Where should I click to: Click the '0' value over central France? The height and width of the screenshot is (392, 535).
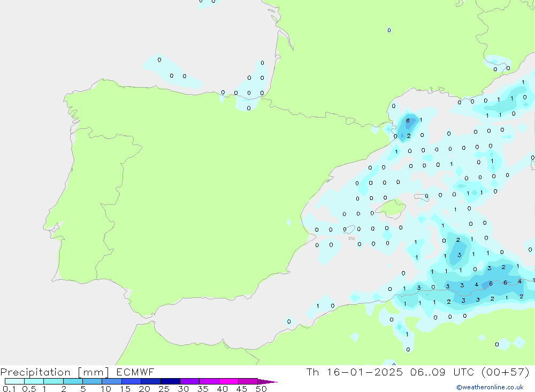389,30
